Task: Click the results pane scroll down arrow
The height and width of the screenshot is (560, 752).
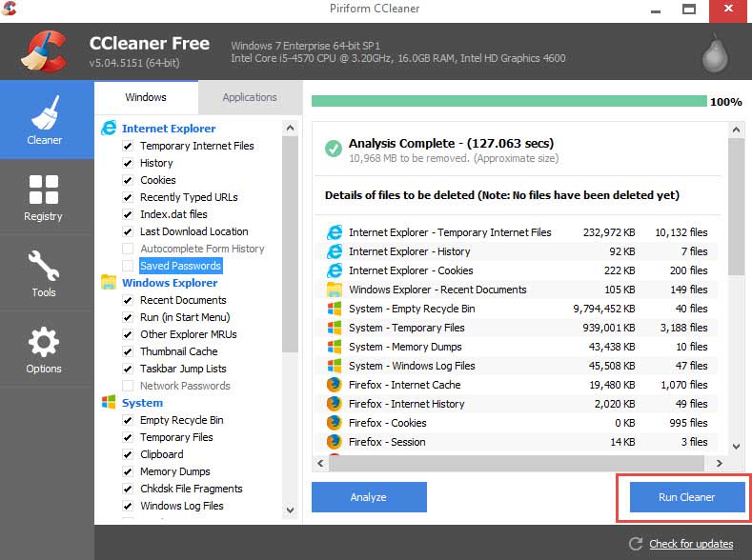Action: coord(736,446)
